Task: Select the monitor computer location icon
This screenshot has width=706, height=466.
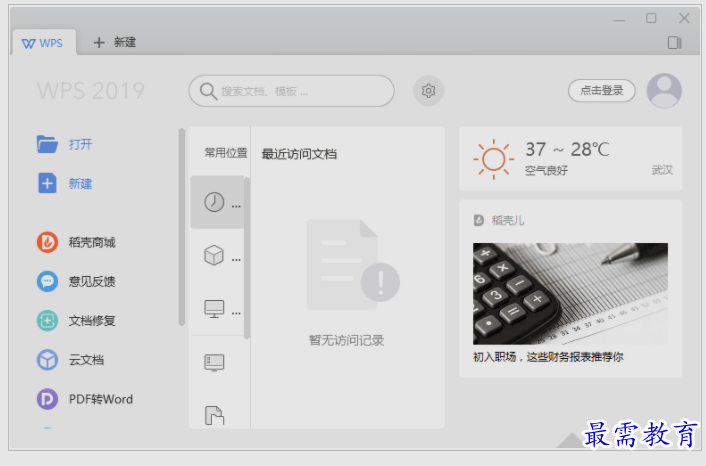Action: [x=214, y=309]
